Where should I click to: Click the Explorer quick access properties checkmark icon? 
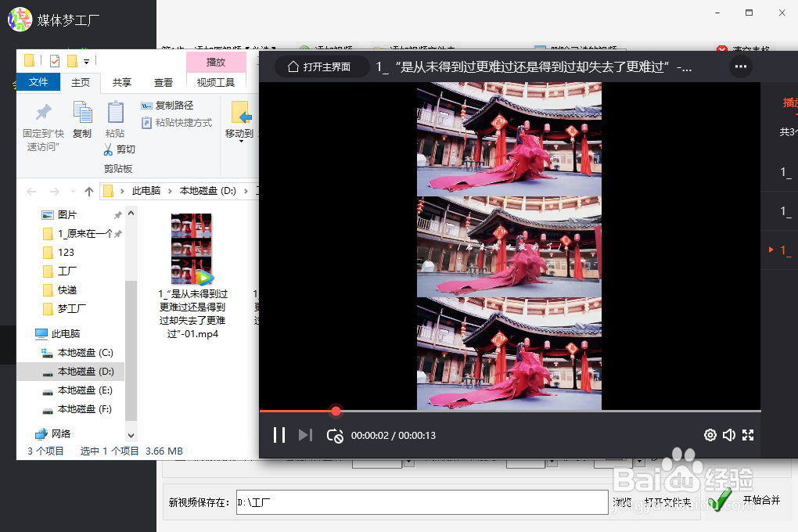(55, 61)
